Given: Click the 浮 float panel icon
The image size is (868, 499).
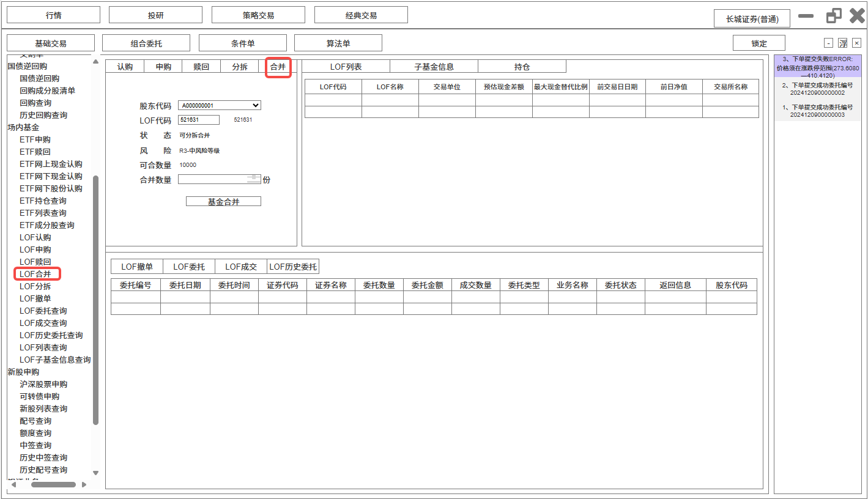Looking at the screenshot, I should [842, 43].
